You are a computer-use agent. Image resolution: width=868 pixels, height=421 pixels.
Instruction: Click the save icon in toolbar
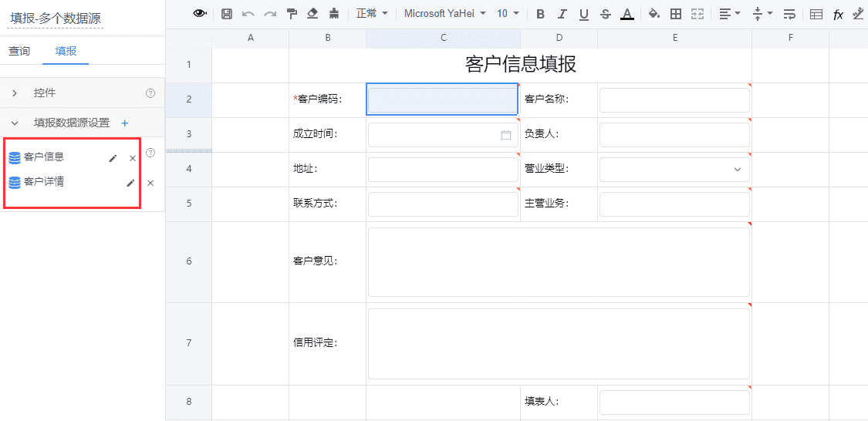pyautogui.click(x=227, y=14)
